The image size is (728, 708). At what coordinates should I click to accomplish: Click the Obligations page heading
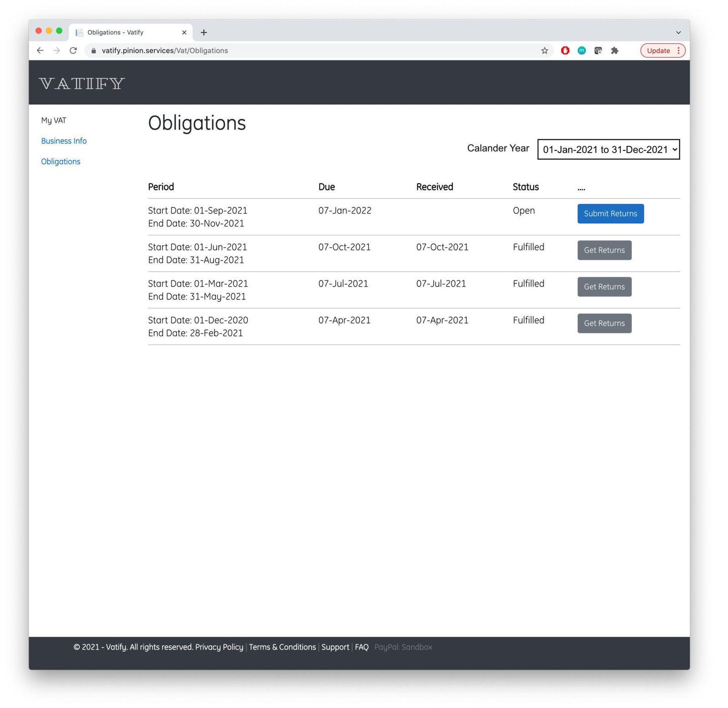tap(197, 123)
